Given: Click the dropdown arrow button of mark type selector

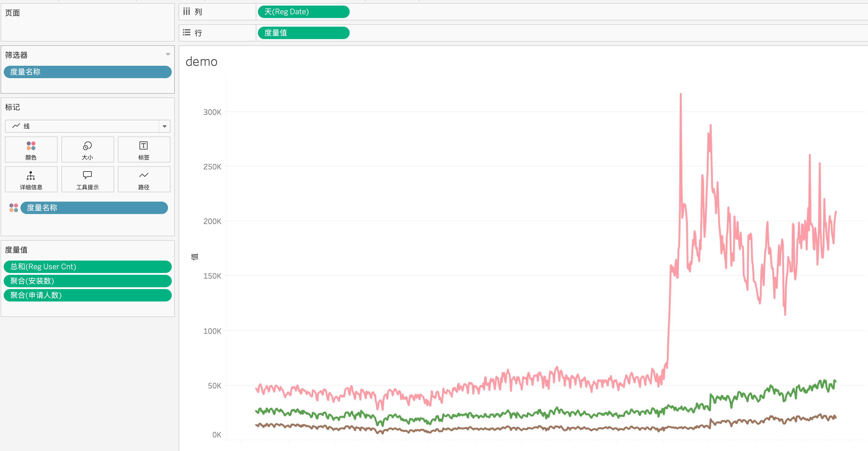Looking at the screenshot, I should point(164,126).
